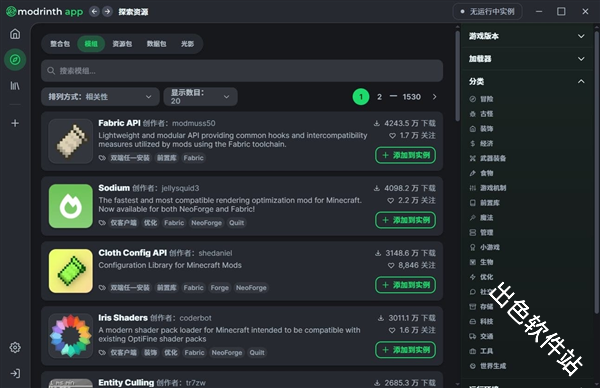Focus the 搜索模组 search field
The width and height of the screenshot is (600, 388).
[242, 70]
